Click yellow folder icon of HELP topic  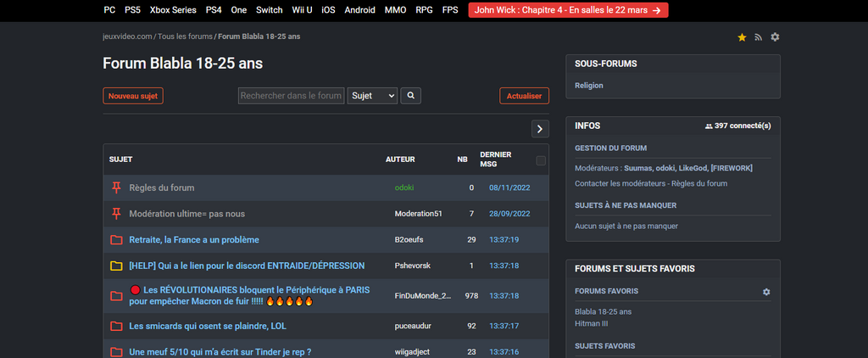click(116, 266)
